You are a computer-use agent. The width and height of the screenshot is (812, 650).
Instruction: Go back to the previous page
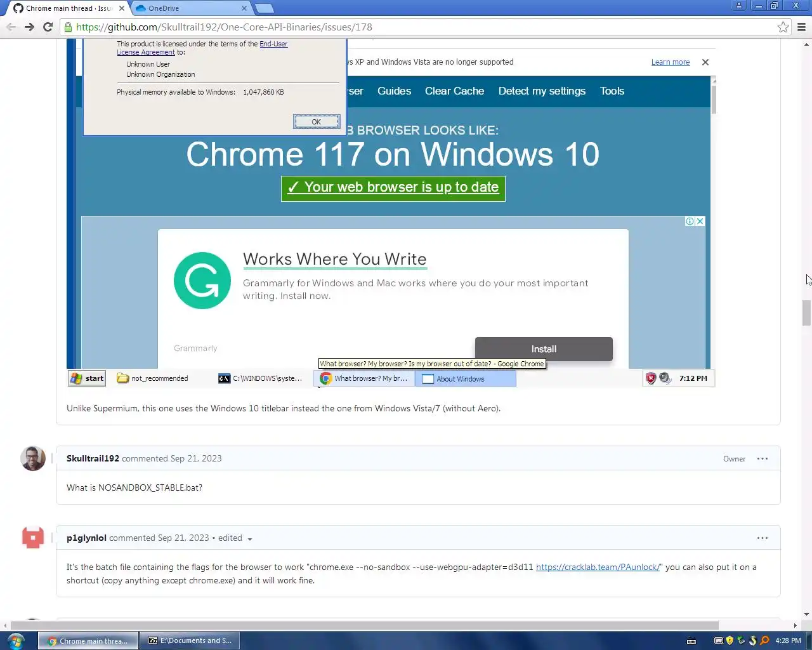(x=11, y=27)
